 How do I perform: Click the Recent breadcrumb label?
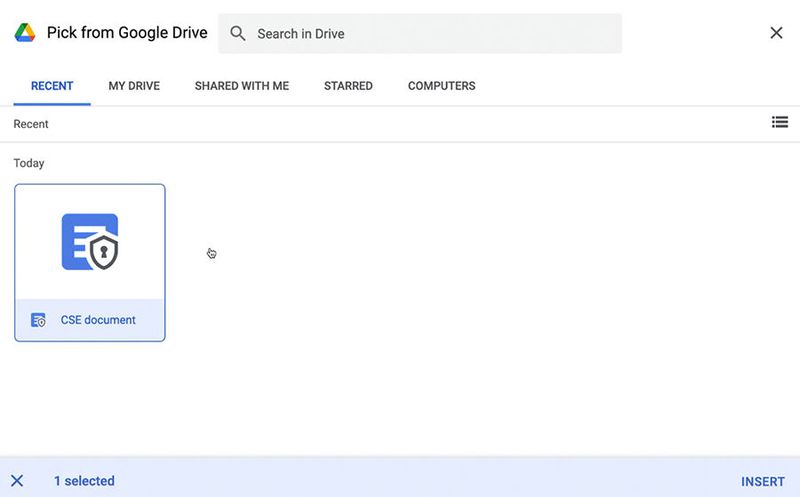pyautogui.click(x=31, y=124)
